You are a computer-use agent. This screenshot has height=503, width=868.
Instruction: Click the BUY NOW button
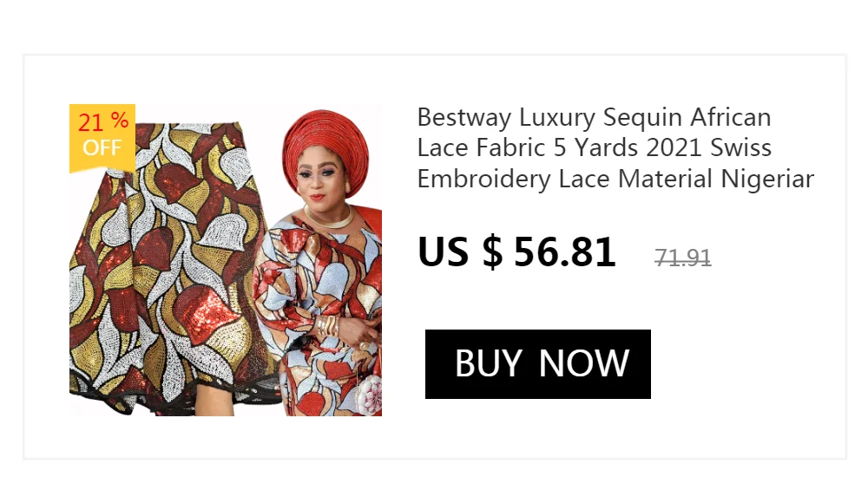538,364
